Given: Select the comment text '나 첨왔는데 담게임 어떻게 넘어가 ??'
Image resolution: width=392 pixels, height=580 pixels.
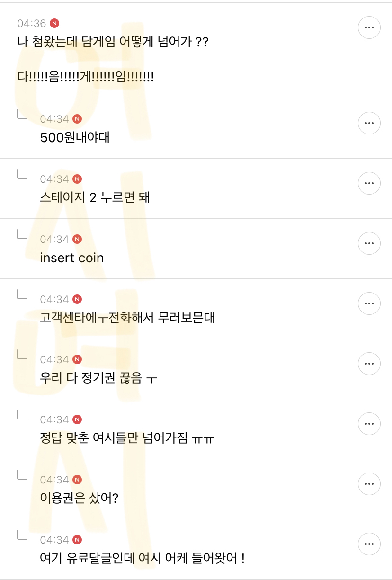Looking at the screenshot, I should (113, 42).
